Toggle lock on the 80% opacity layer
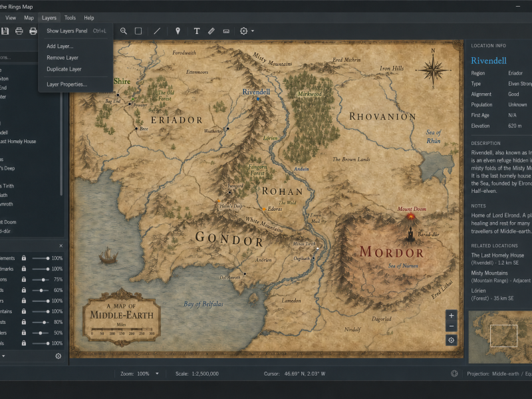 click(24, 322)
